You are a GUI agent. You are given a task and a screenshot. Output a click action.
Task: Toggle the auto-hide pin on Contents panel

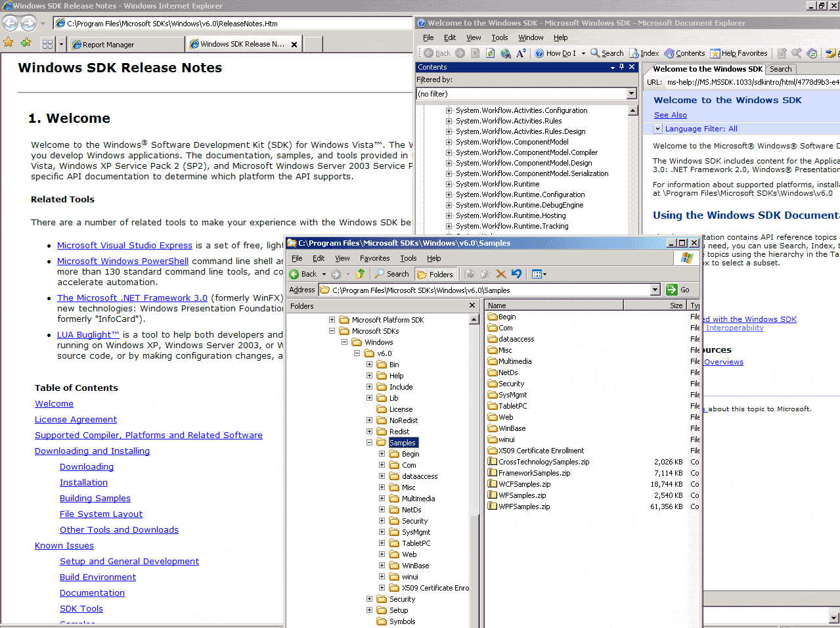(x=622, y=67)
